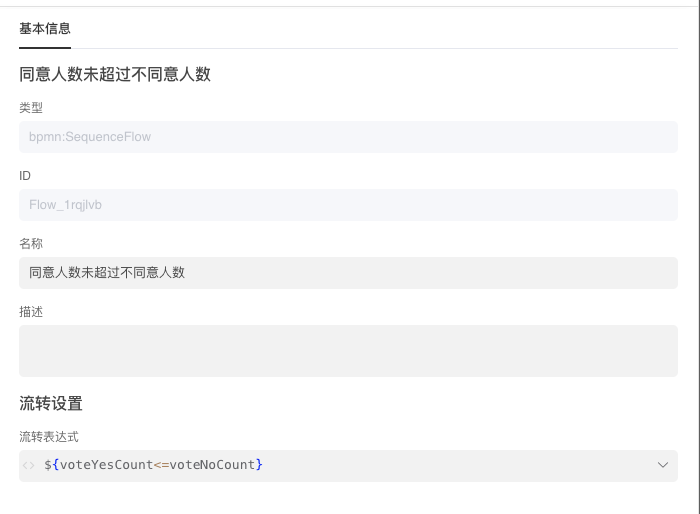Click the ID field label
Viewport: 700px width, 514px height.
(x=25, y=176)
